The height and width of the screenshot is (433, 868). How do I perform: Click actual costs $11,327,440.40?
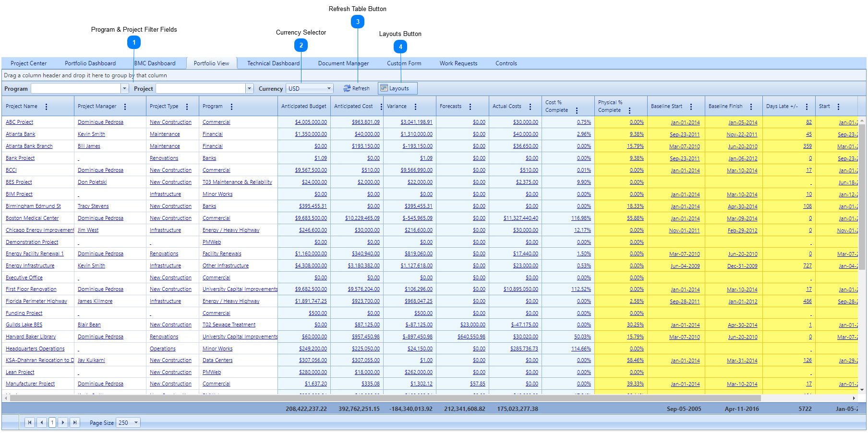click(x=521, y=218)
